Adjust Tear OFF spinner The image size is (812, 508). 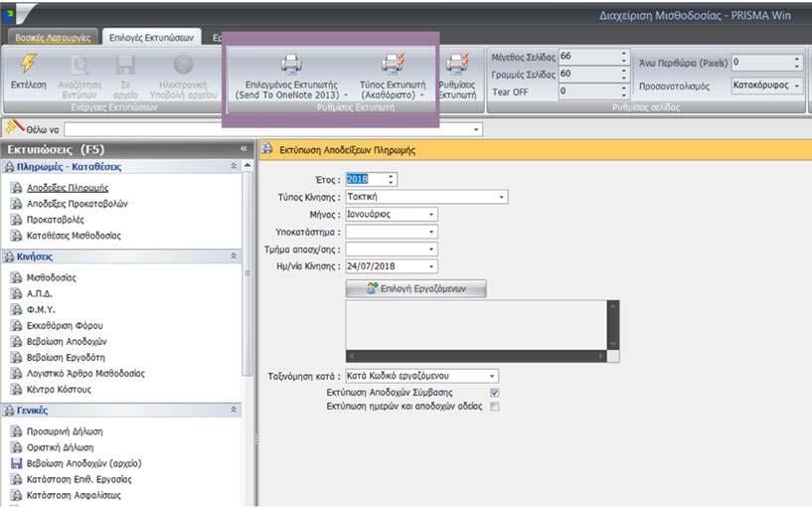[x=624, y=91]
